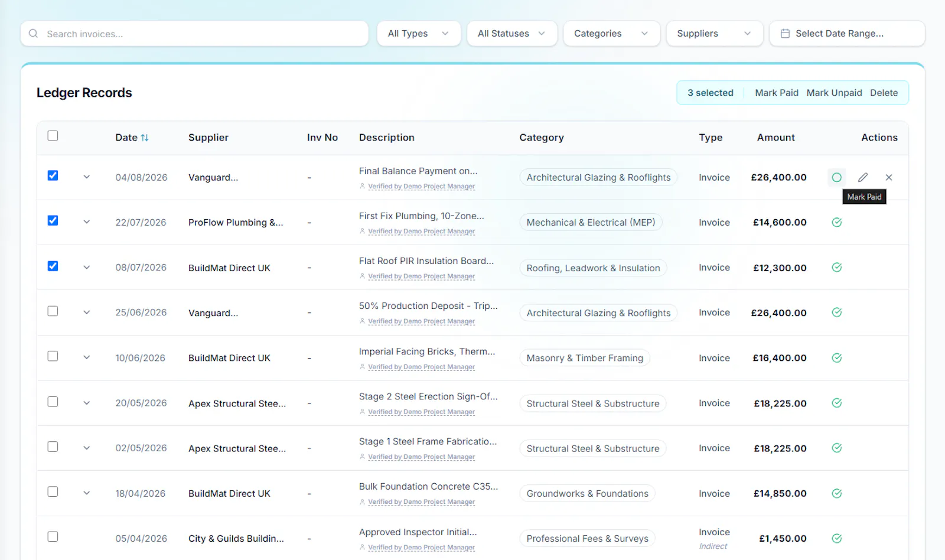Click the Mark Paid circle icon for 04/08/2026 row
This screenshot has height=560, width=945.
coord(836,177)
